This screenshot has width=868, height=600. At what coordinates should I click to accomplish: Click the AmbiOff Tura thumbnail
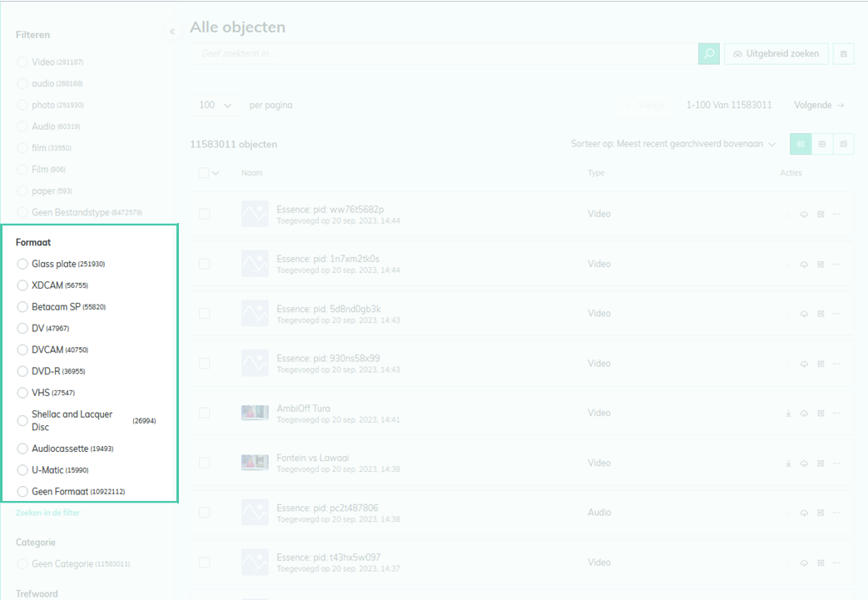(x=255, y=413)
